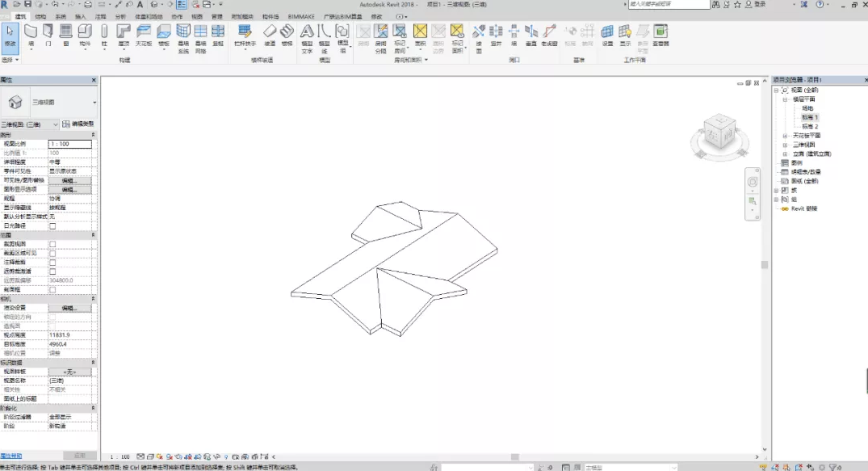Toggle the Annotation Crop (注释裁剪) checkbox

(x=52, y=263)
